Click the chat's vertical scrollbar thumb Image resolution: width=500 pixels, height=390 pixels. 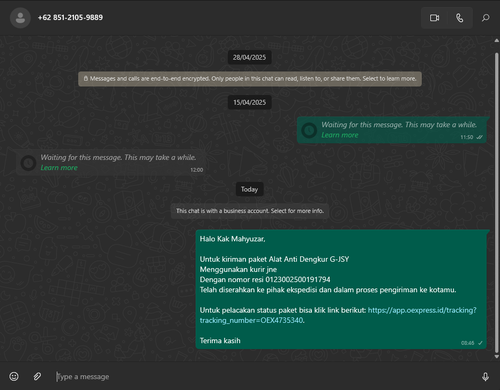pos(496,203)
